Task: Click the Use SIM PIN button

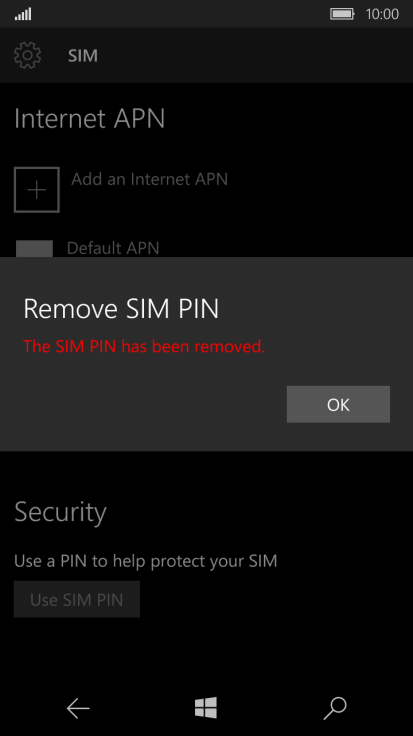Action: click(77, 599)
